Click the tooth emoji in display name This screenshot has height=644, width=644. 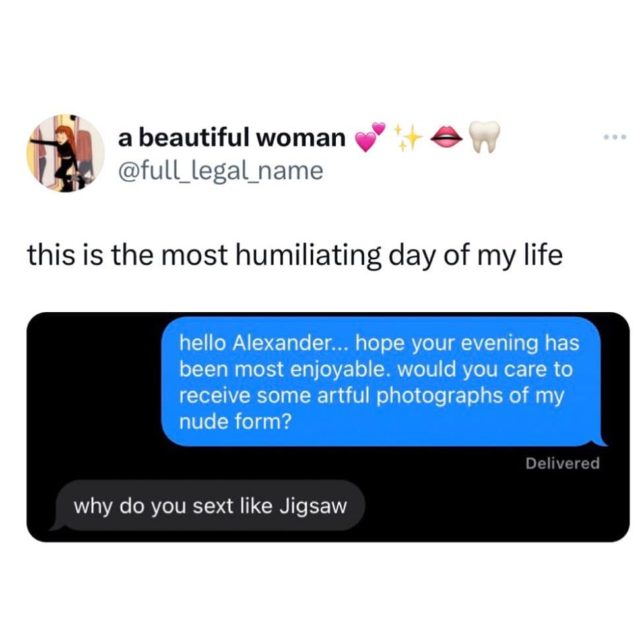tap(484, 137)
